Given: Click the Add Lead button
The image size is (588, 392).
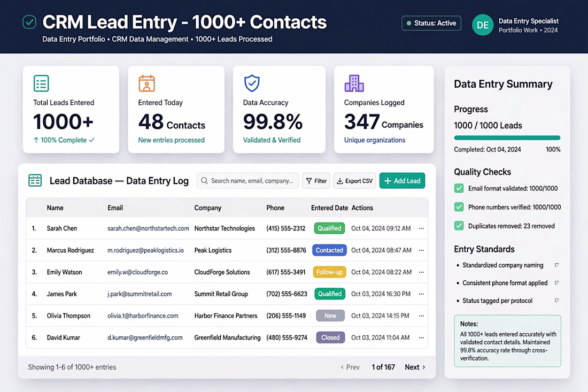Looking at the screenshot, I should (402, 181).
